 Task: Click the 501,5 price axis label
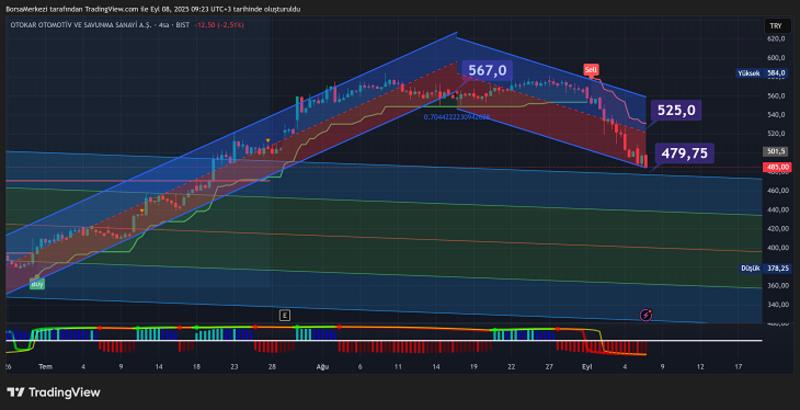coord(776,151)
